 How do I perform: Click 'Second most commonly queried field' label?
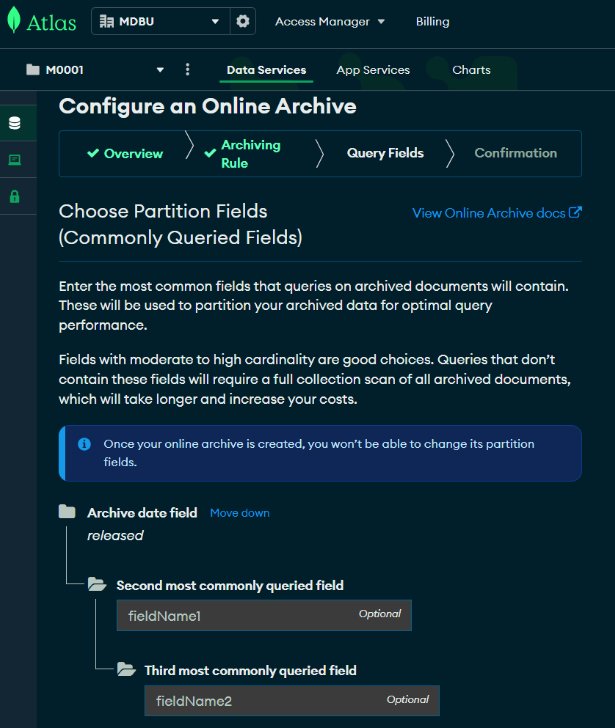(230, 585)
